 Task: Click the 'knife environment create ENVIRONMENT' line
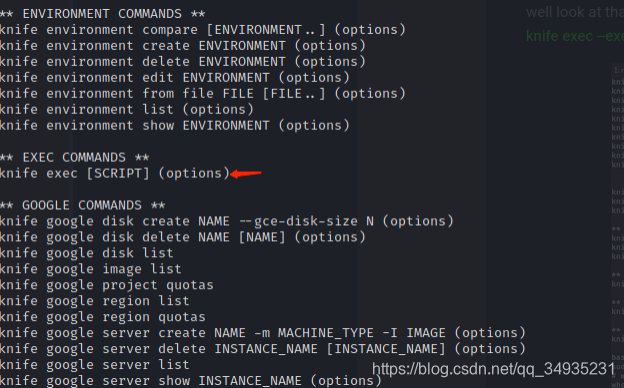(x=183, y=46)
